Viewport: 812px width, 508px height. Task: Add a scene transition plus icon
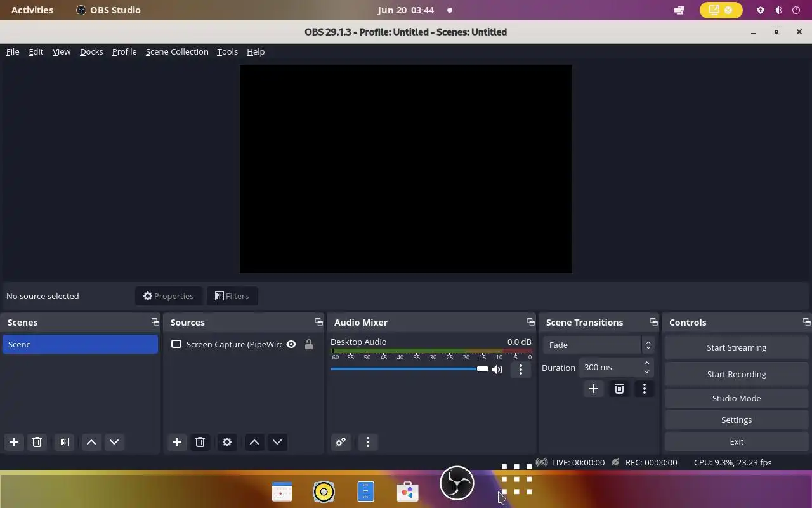[x=594, y=389]
